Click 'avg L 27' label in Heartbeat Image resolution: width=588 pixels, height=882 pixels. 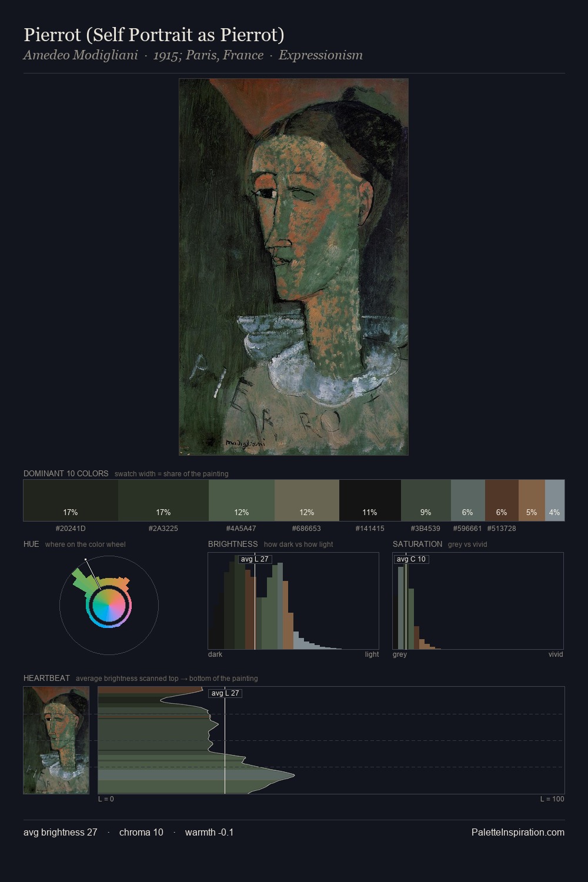[225, 693]
